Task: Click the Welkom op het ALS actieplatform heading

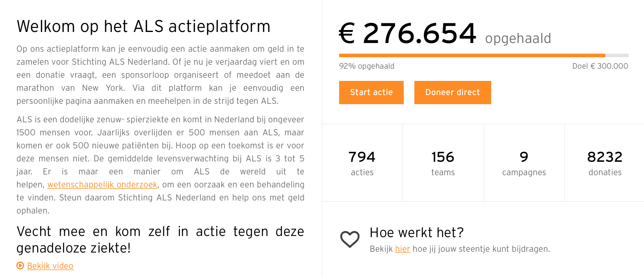Action: (143, 26)
